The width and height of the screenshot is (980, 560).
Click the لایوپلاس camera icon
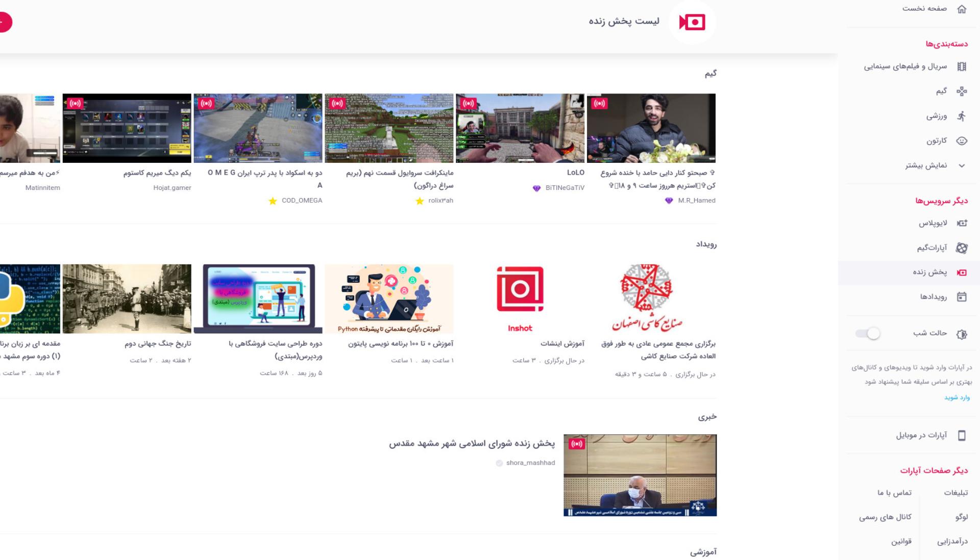click(x=962, y=223)
